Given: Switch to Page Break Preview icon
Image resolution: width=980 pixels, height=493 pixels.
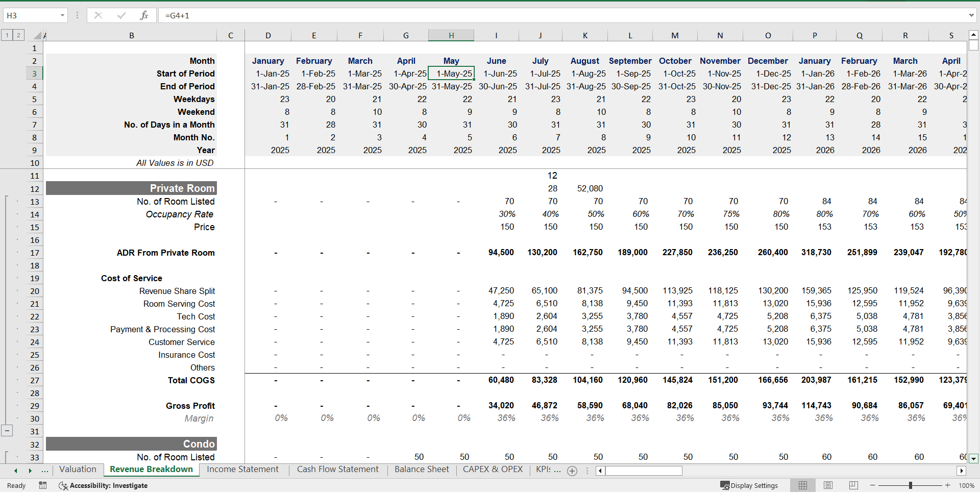Looking at the screenshot, I should (853, 485).
